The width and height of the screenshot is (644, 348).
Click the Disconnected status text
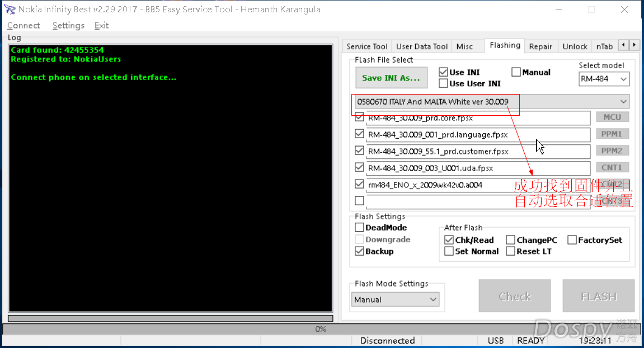[387, 341]
